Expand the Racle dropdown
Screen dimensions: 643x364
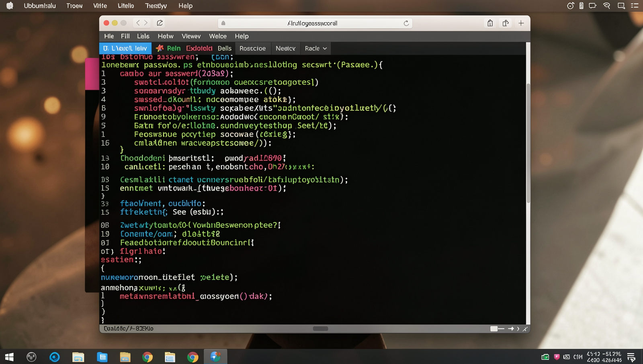pyautogui.click(x=316, y=48)
